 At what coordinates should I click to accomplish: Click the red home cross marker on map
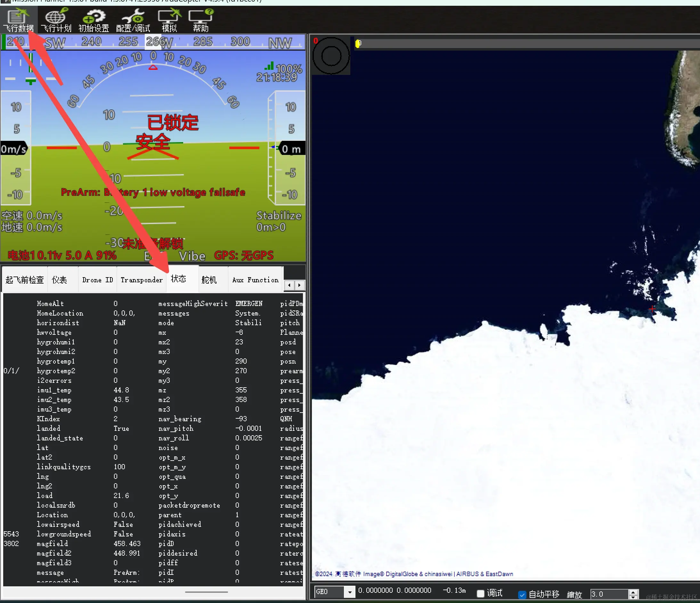click(x=652, y=309)
